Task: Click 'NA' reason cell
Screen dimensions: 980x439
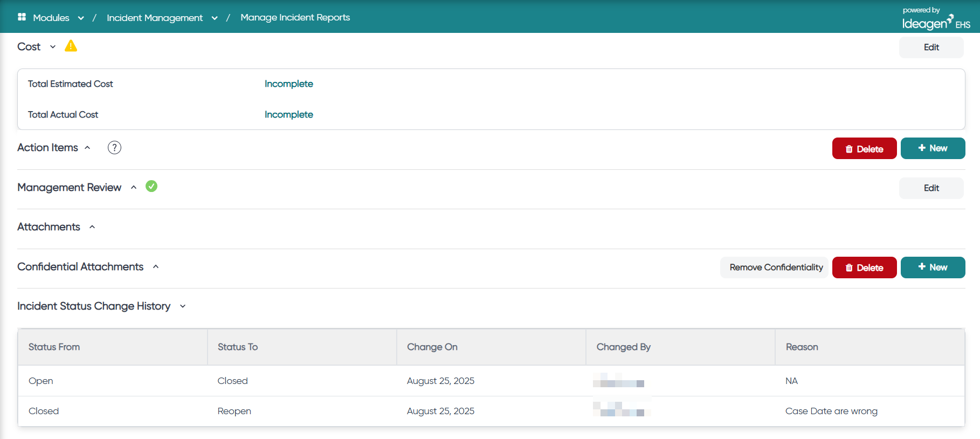Action: pos(791,381)
